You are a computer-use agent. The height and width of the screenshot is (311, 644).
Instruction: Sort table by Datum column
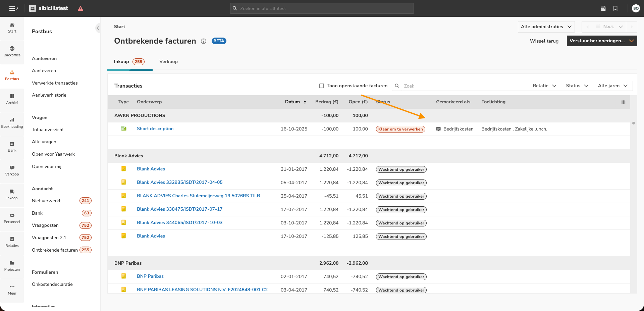(x=292, y=102)
